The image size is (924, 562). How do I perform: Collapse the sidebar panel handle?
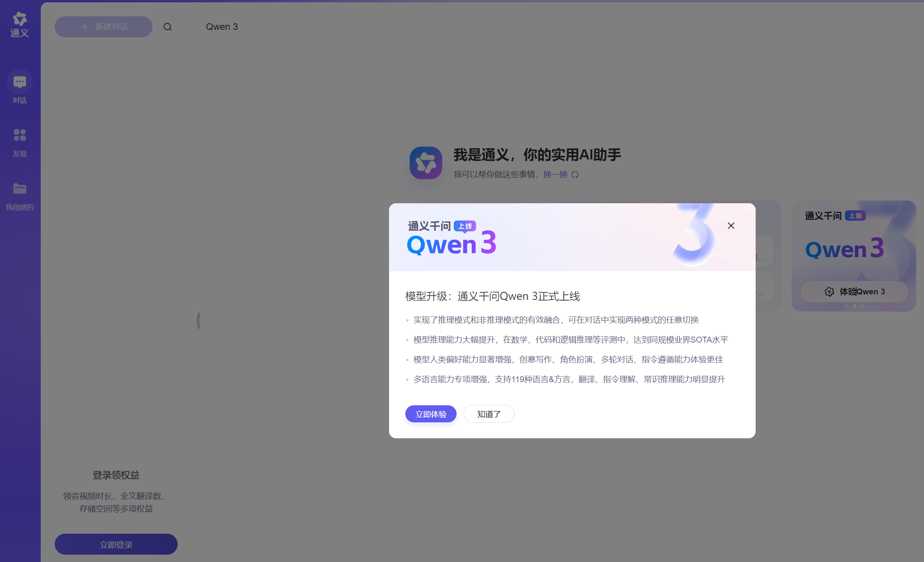[199, 321]
